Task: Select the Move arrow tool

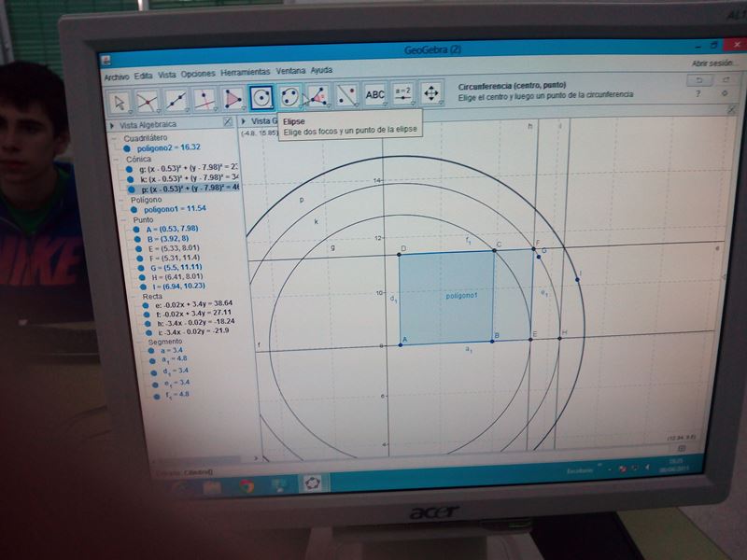Action: [x=120, y=97]
